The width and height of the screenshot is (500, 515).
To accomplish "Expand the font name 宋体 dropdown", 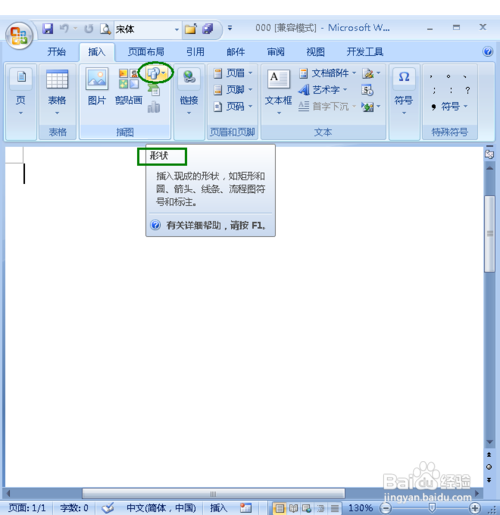I will (177, 29).
